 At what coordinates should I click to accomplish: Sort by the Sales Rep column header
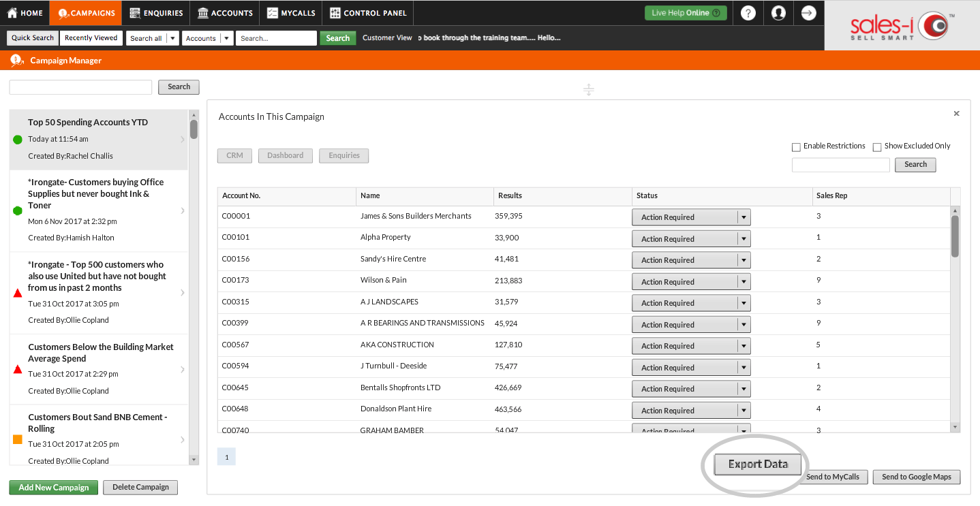881,196
